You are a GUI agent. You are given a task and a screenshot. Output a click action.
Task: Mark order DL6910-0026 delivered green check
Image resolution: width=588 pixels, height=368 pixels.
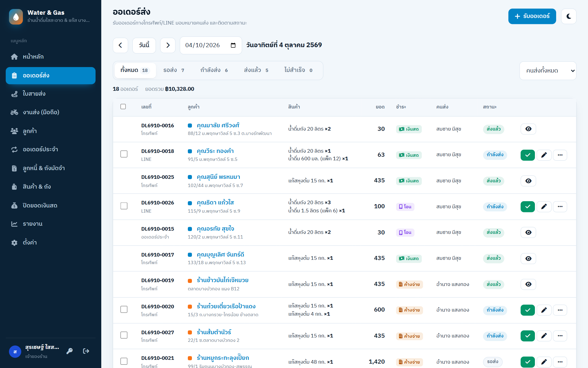point(528,207)
